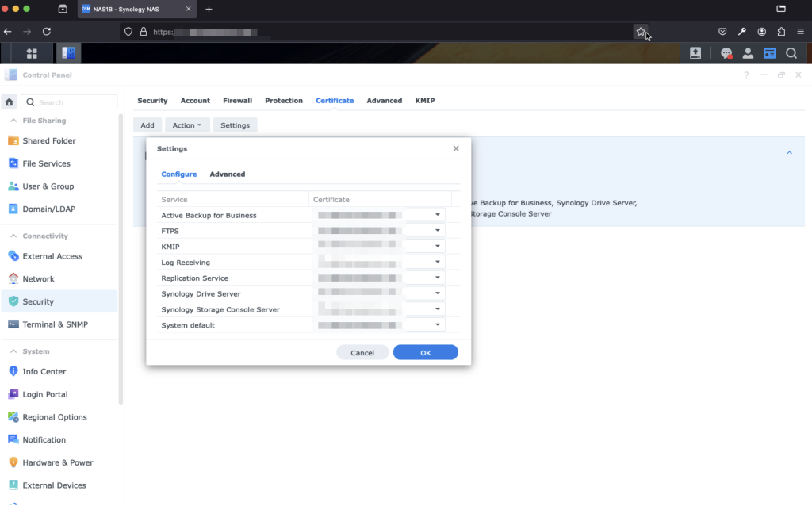Switch to the Protection tab
The height and width of the screenshot is (506, 812).
click(284, 101)
